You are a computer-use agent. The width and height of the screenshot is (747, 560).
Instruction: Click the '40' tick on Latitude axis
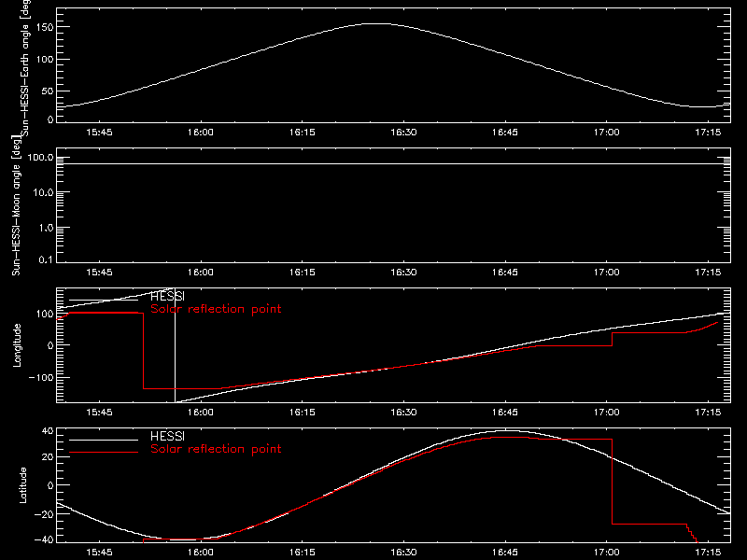pyautogui.click(x=48, y=431)
